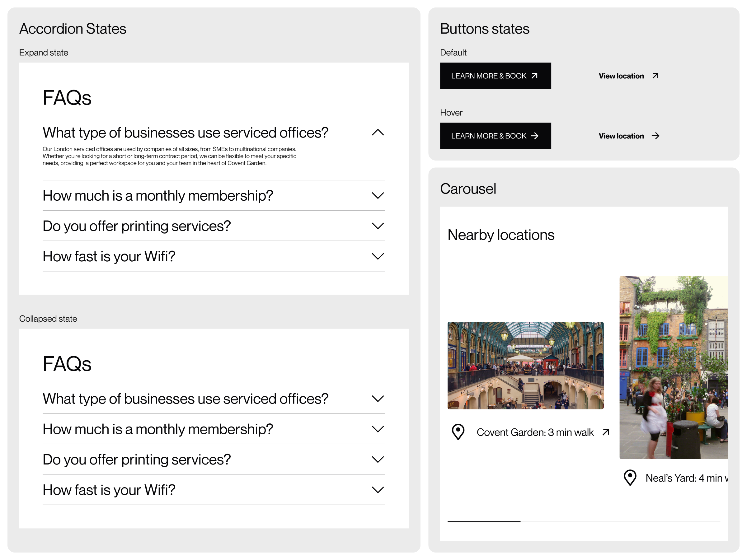Click the map pin icon beside Neal's Yard
Screen dimensions: 747x560
[630, 478]
